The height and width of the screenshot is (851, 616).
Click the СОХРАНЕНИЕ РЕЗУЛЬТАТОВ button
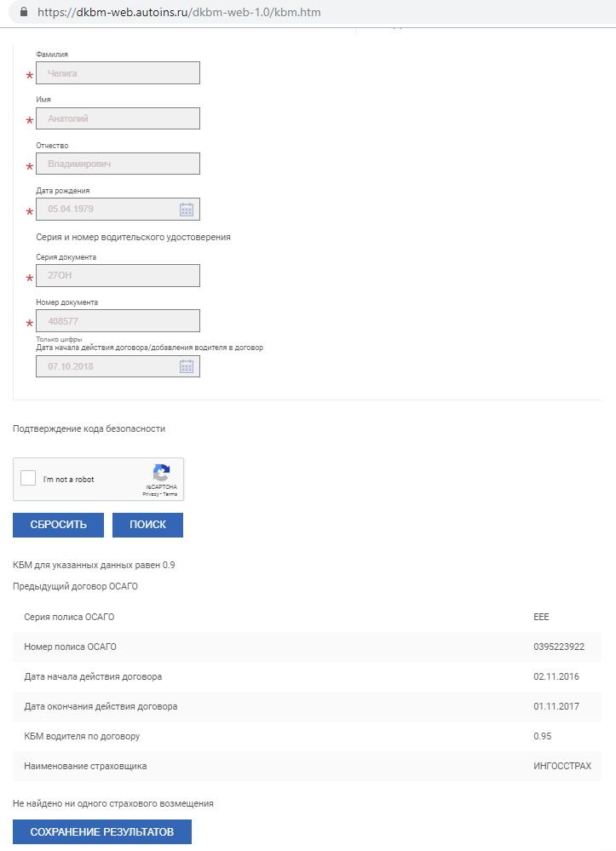click(102, 831)
